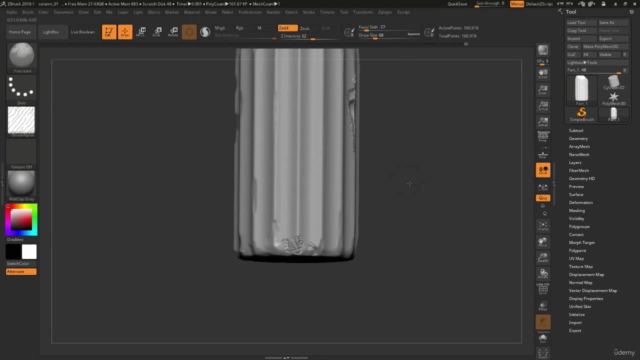Open the Preferences menu
Viewport: 640px width, 360px height.
250,12
